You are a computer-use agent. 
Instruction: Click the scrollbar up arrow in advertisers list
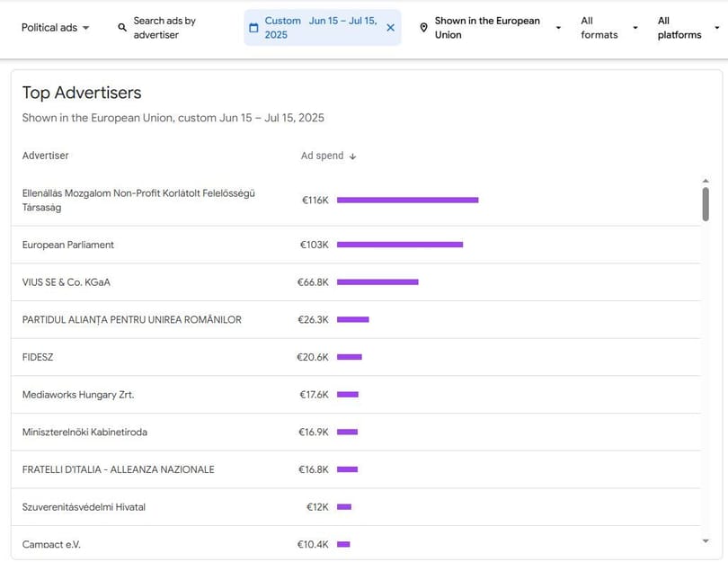(x=706, y=181)
